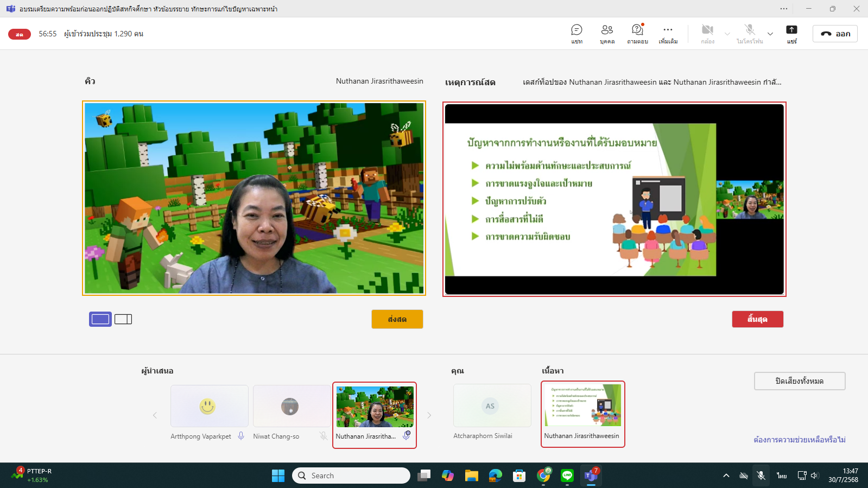Click the คิว queue heading
Viewport: 868px width, 488px height.
point(90,81)
